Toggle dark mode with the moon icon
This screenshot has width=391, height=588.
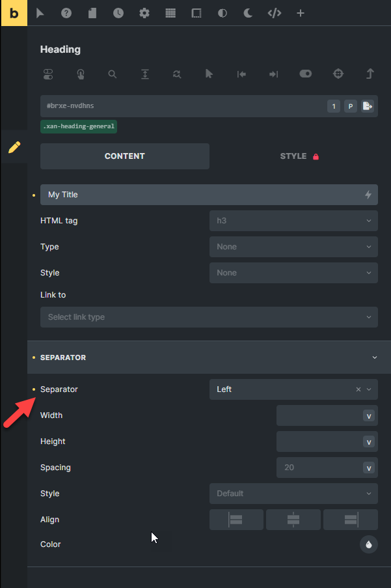(248, 13)
